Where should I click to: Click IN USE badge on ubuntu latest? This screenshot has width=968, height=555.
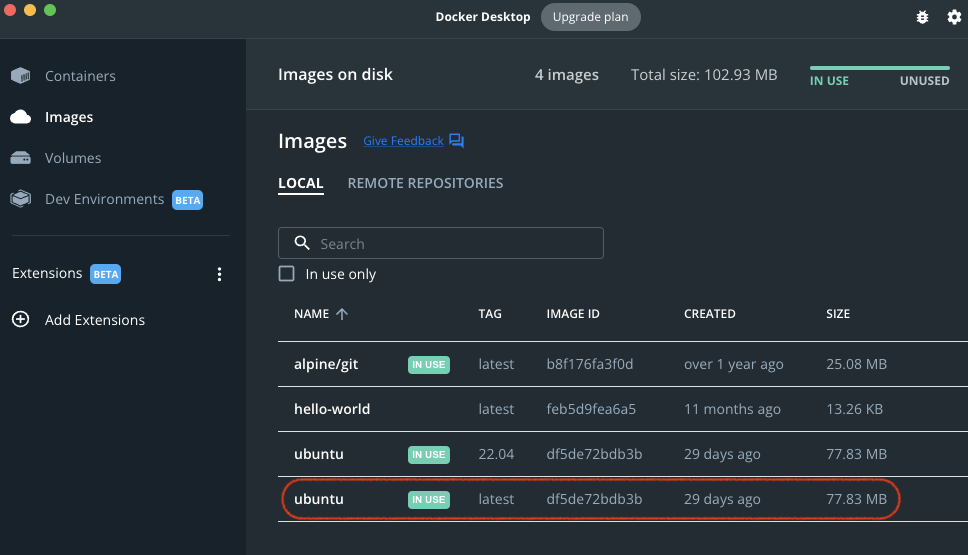tap(428, 499)
